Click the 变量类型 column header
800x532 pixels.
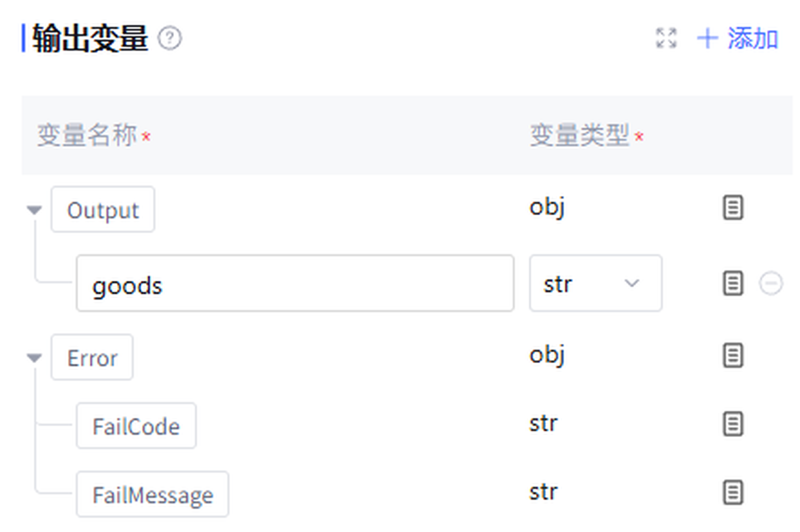579,135
